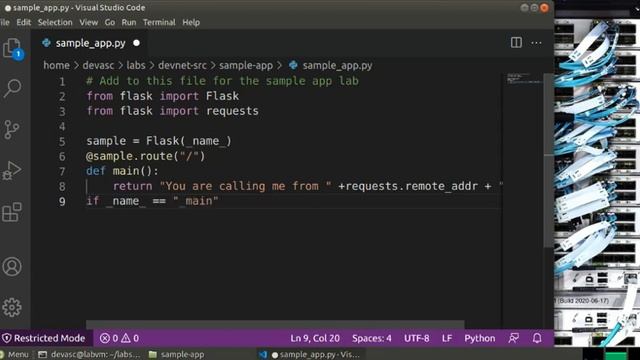The width and height of the screenshot is (640, 360).
Task: Click line number 9 in the gutter
Action: point(62,201)
